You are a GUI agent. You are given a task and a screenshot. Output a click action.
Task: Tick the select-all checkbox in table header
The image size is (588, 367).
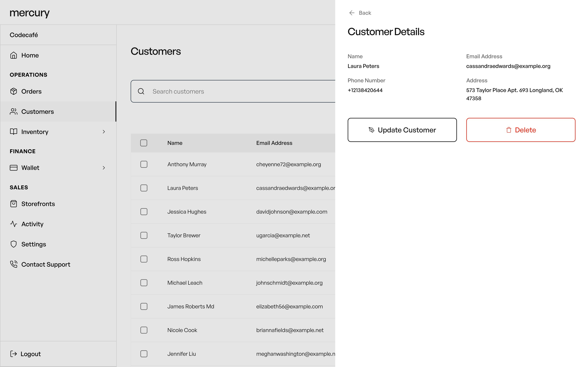click(x=144, y=143)
